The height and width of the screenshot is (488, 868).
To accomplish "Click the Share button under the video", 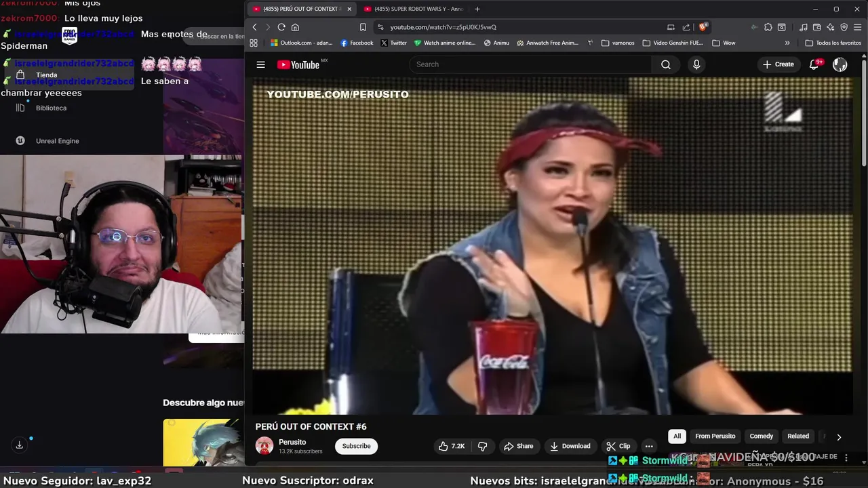I will coord(518,446).
